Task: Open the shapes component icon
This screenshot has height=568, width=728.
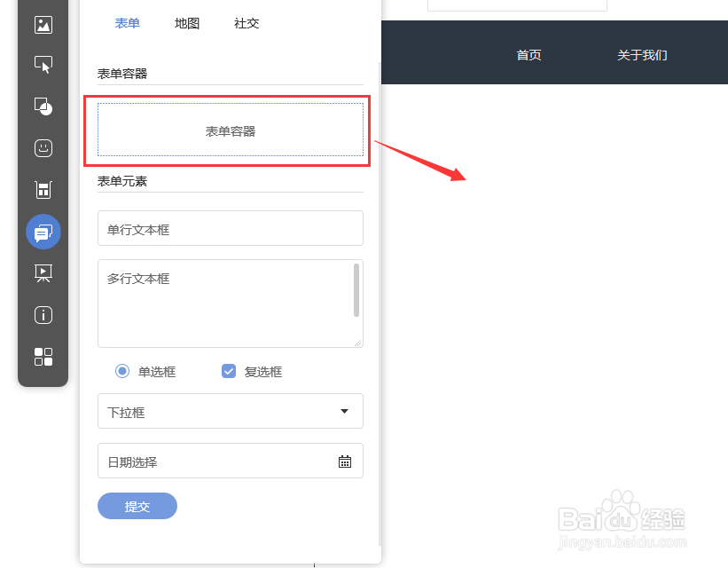Action: 43,106
